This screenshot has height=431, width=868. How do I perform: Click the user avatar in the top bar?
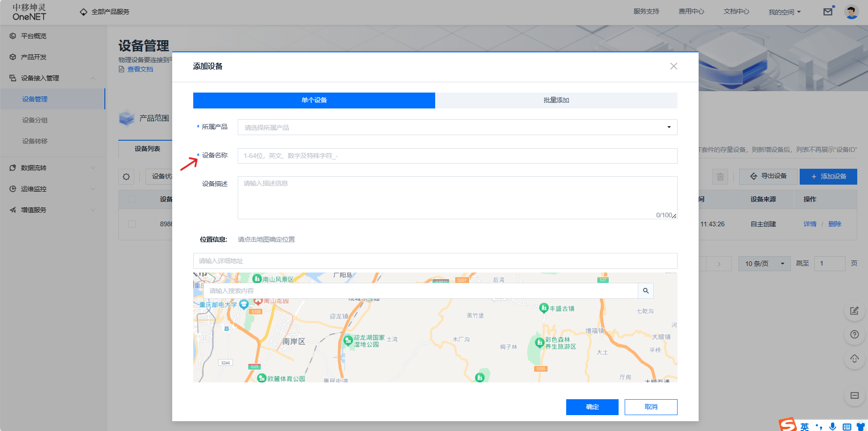click(x=852, y=11)
